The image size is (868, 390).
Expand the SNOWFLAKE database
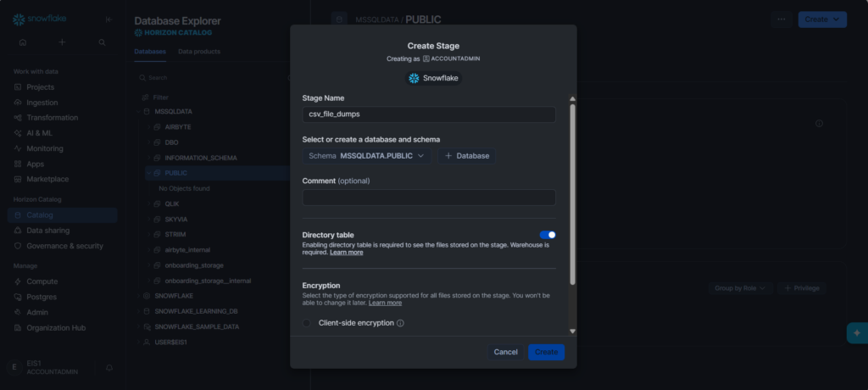click(139, 296)
